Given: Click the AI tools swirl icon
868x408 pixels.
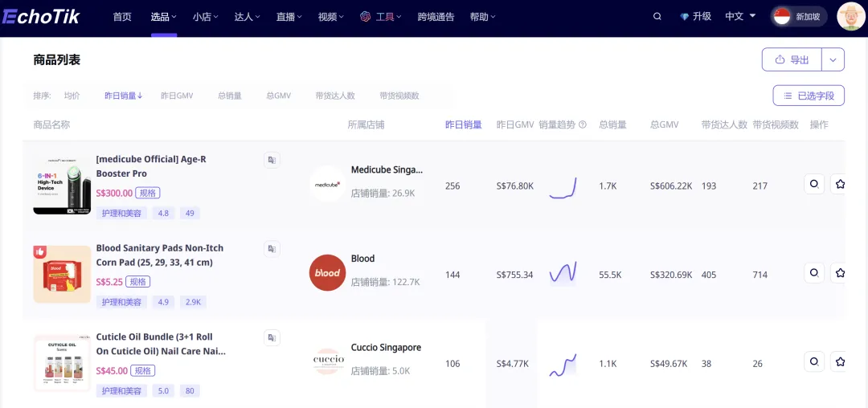Looking at the screenshot, I should tap(365, 17).
